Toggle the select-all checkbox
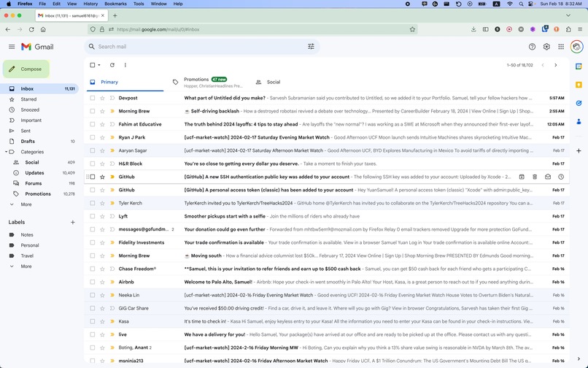 pyautogui.click(x=92, y=65)
